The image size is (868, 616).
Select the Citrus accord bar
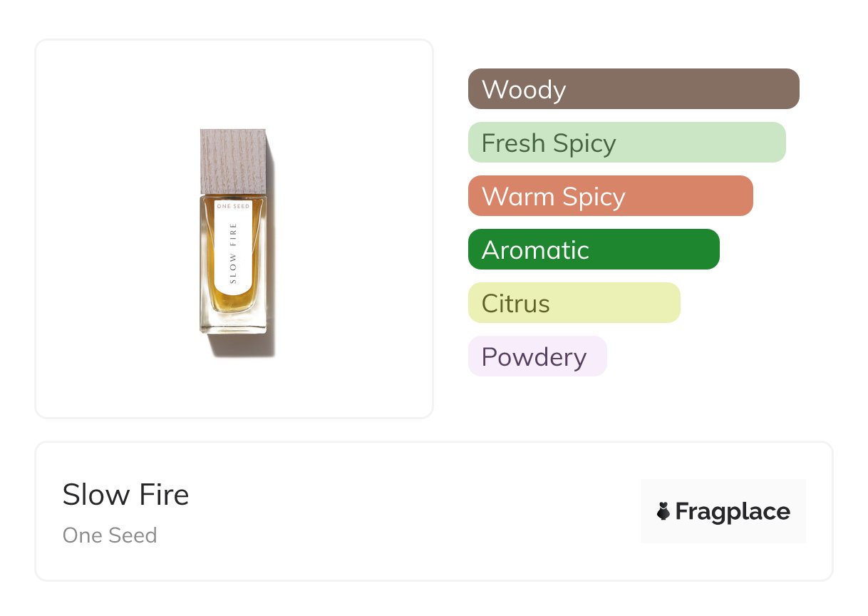574,303
